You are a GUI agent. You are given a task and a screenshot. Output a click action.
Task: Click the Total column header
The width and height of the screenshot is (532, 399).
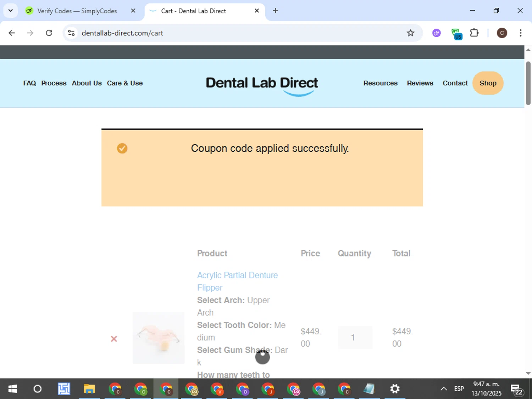tap(401, 253)
